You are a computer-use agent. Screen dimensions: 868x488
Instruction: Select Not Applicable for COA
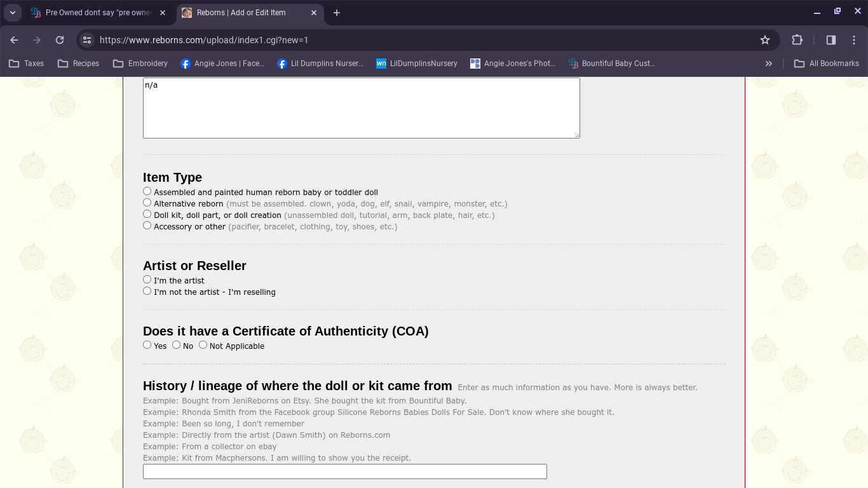click(x=203, y=345)
